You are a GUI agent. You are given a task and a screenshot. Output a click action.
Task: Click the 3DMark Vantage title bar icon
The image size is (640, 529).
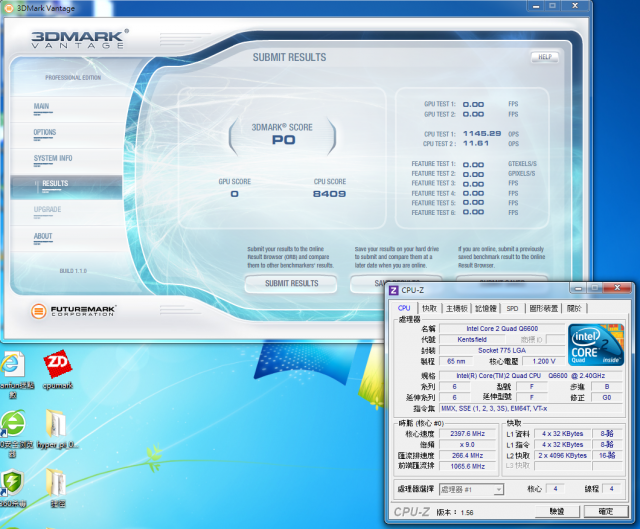9,8
